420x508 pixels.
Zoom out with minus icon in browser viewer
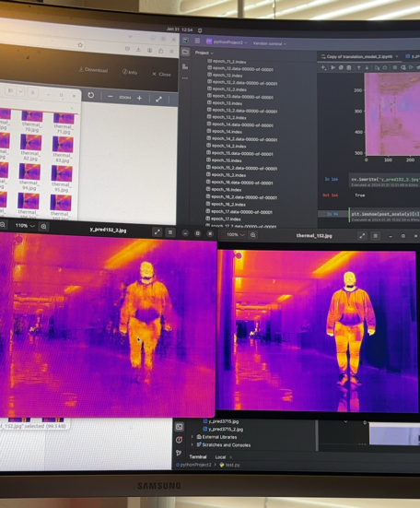111,97
